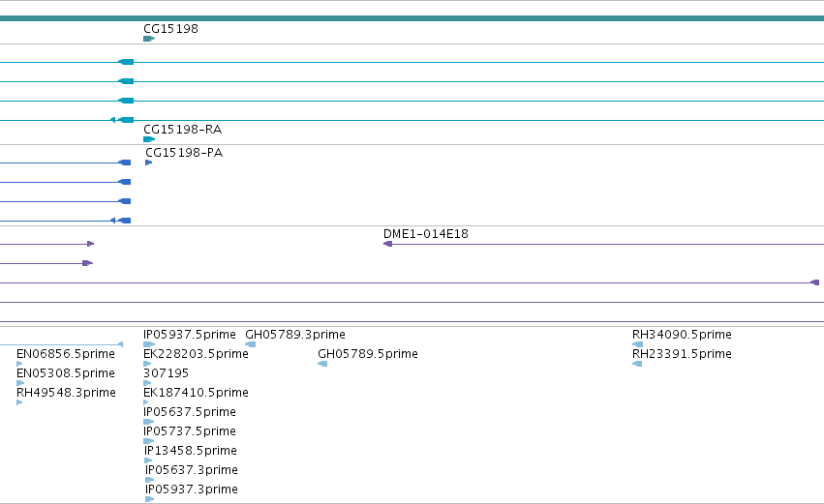Open the 307195 feature label
Image resolution: width=824 pixels, height=504 pixels.
167,373
